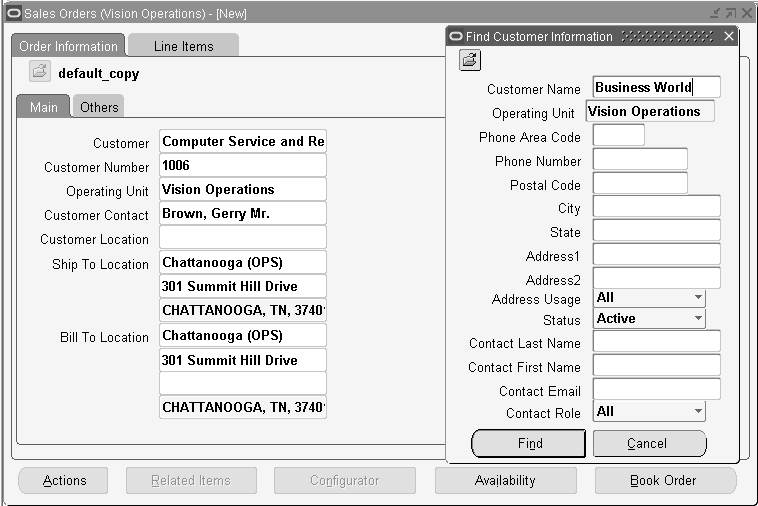Select the Order Information tab

[x=68, y=46]
